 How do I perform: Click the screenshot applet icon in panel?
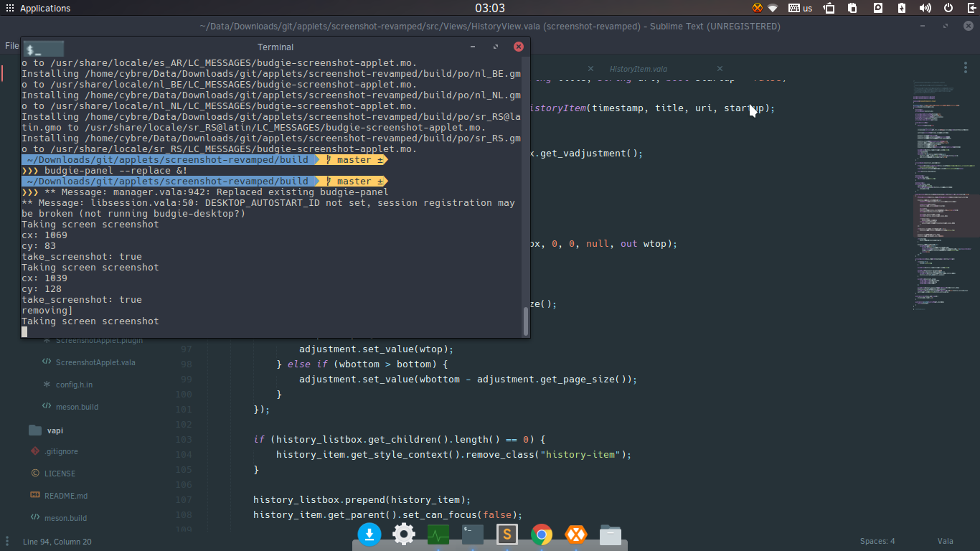click(x=829, y=9)
